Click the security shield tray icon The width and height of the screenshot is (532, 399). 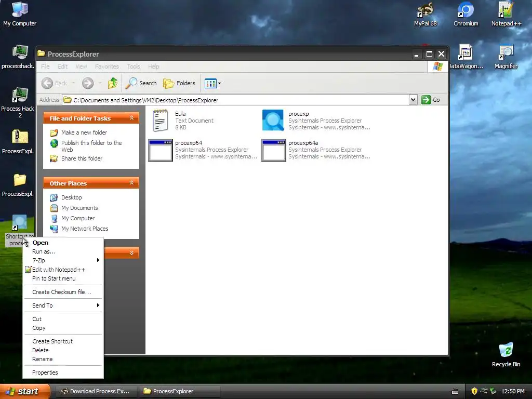(x=474, y=391)
